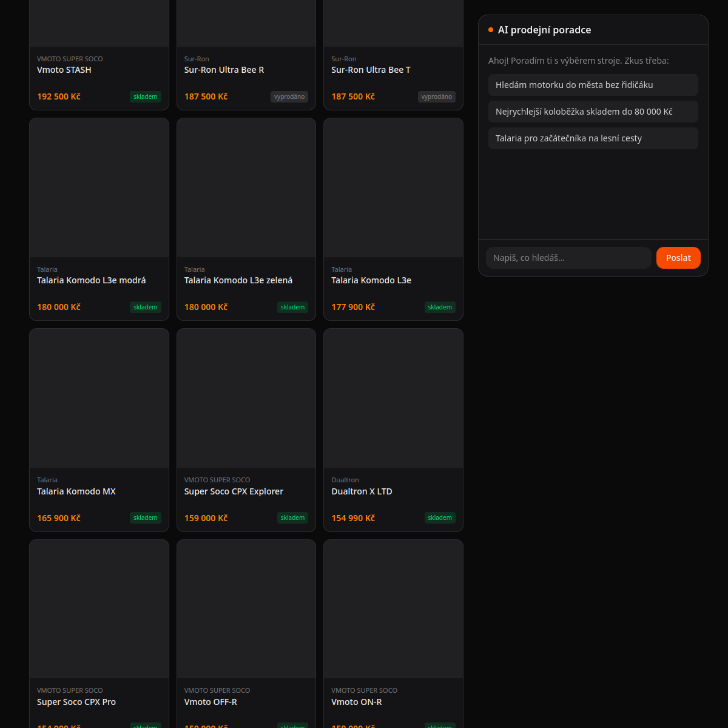
Task: Click the 165 900 Kč price
Action: tap(59, 518)
